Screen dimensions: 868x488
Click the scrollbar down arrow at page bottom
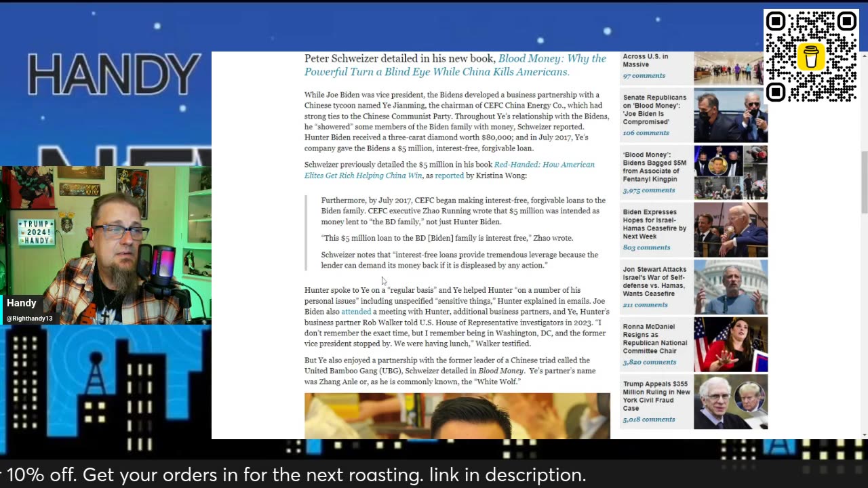[x=864, y=434]
